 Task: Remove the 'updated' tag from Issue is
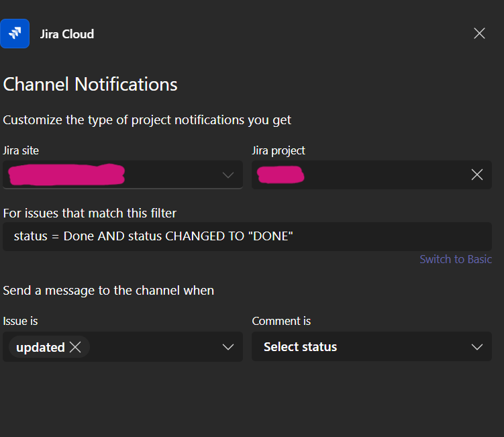tap(76, 347)
